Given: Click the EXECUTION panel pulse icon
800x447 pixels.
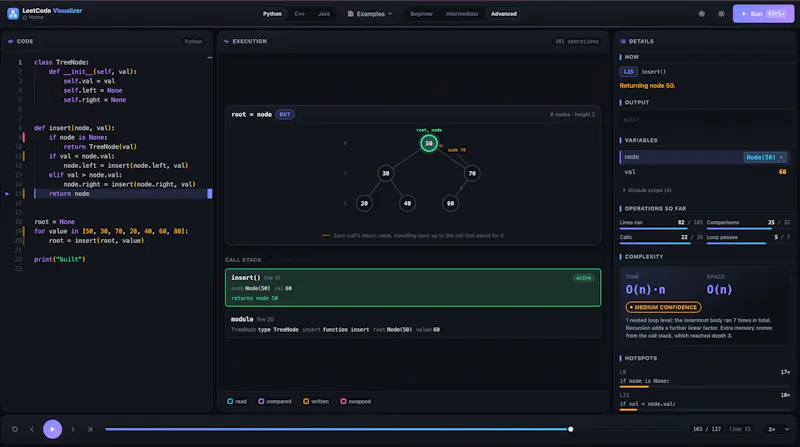Looking at the screenshot, I should pos(226,41).
